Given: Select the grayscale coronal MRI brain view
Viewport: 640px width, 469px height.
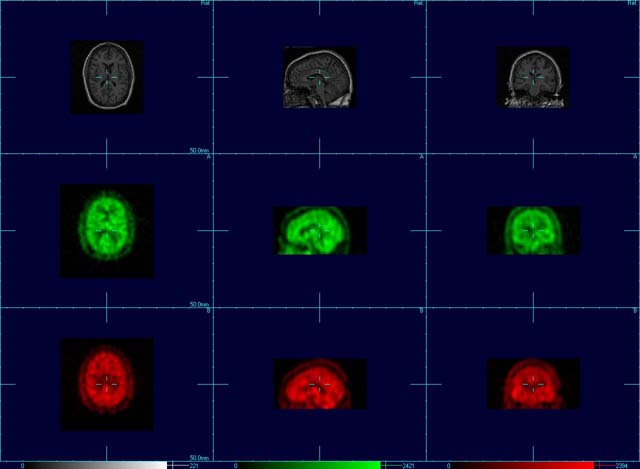Looking at the screenshot, I should coord(533,77).
